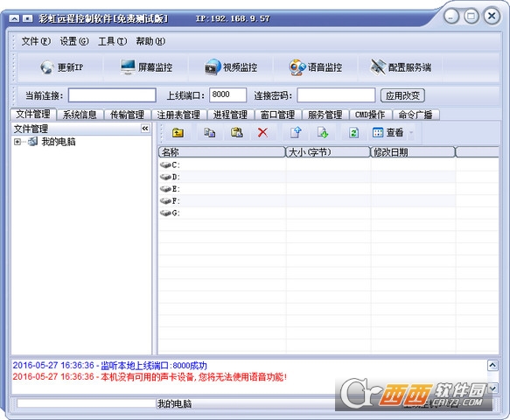This screenshot has height=420, width=510.
Task: Click the green refresh icon
Action: [x=353, y=133]
